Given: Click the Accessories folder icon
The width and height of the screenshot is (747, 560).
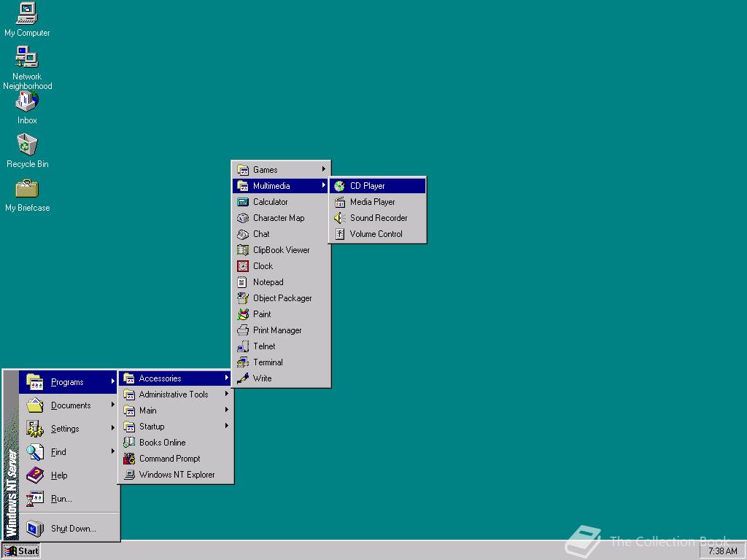Looking at the screenshot, I should point(129,378).
